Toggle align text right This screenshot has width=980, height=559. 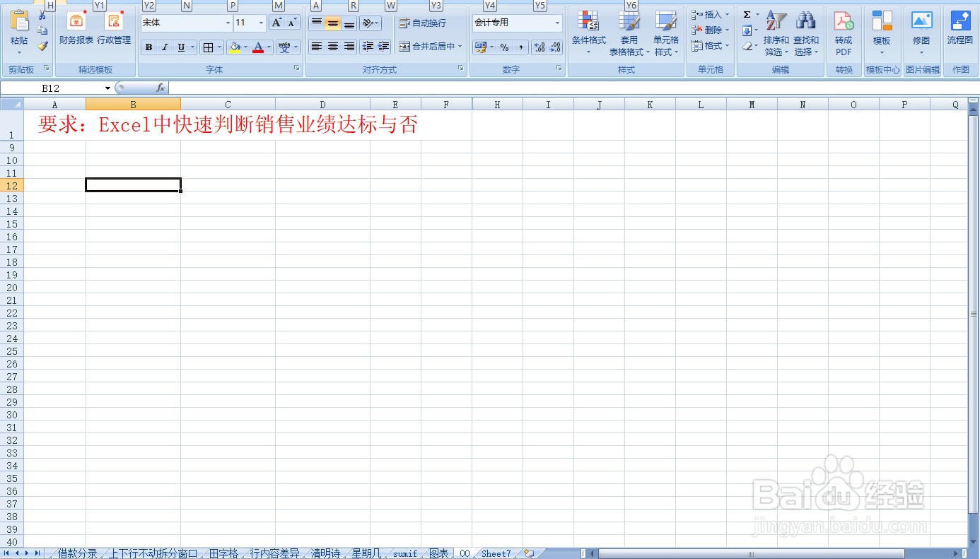point(349,47)
